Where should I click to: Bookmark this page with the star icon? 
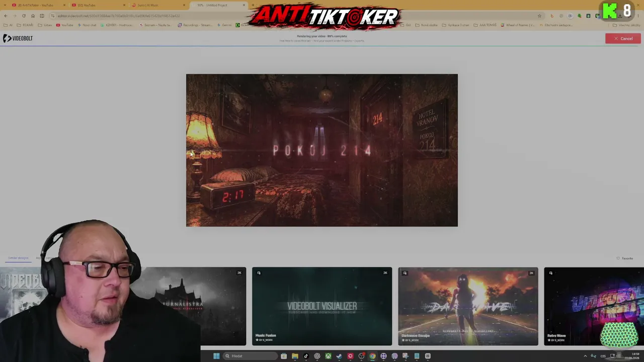point(539,16)
